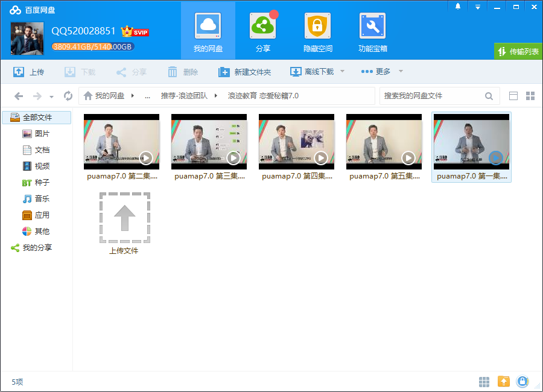Select 全部文件 in the sidebar
543x392 pixels.
pyautogui.click(x=37, y=118)
